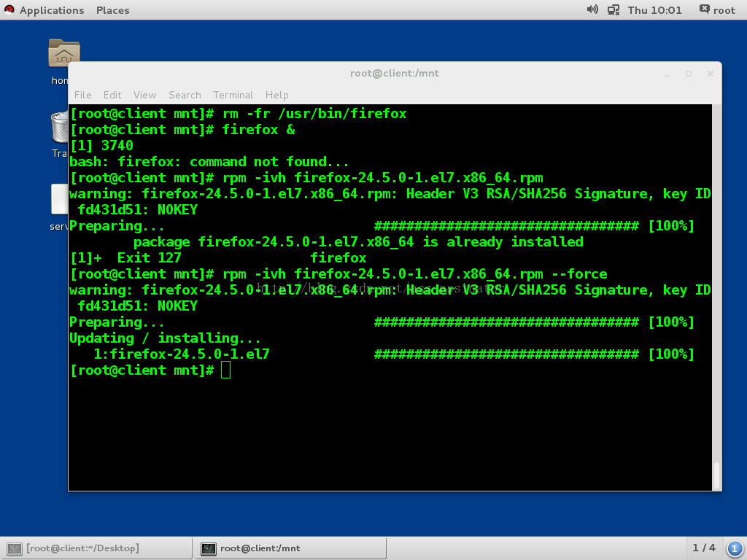This screenshot has height=560, width=747.
Task: Click the 'rm -fr /usr/bin/firefox' command line
Action: (x=239, y=114)
